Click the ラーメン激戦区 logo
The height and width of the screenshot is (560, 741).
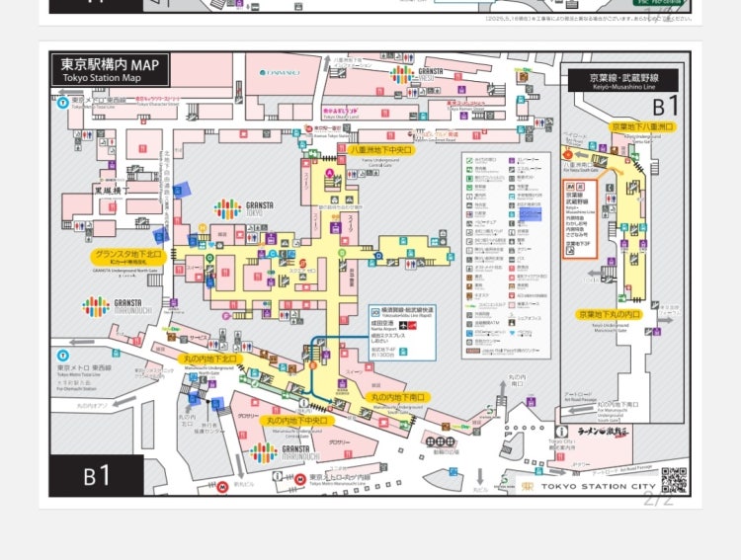tap(604, 432)
